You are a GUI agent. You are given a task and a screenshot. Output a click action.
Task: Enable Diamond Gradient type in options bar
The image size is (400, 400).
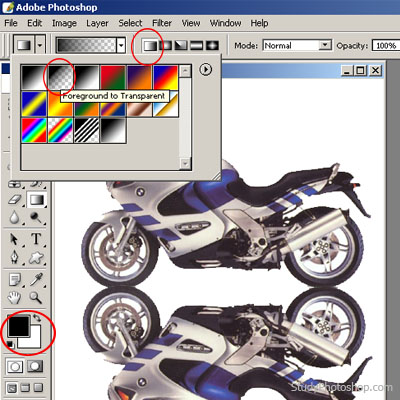pyautogui.click(x=212, y=45)
